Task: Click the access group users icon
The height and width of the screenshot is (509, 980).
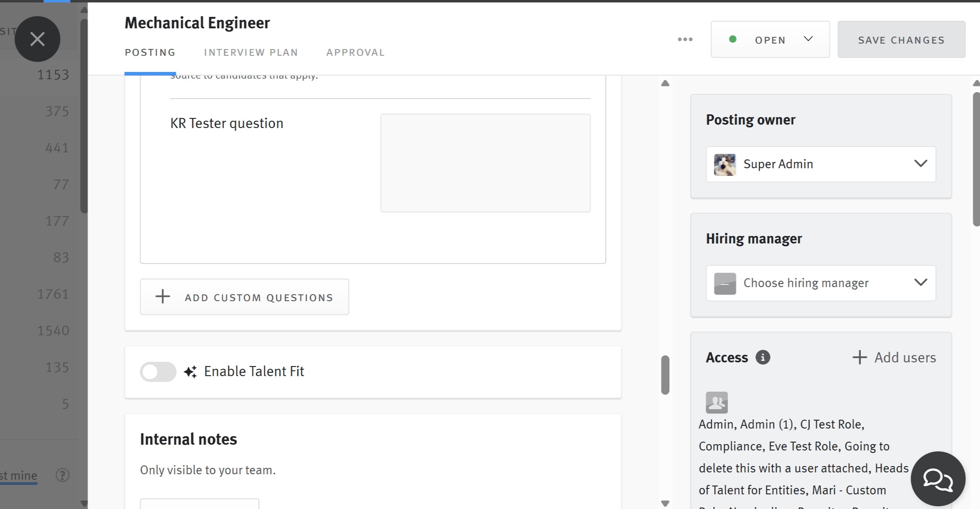Action: point(716,403)
